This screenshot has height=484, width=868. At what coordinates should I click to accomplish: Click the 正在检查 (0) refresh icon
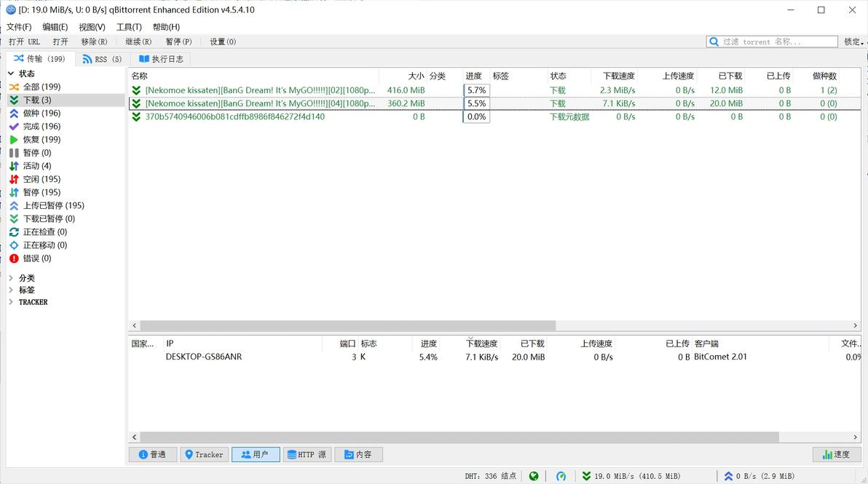14,231
